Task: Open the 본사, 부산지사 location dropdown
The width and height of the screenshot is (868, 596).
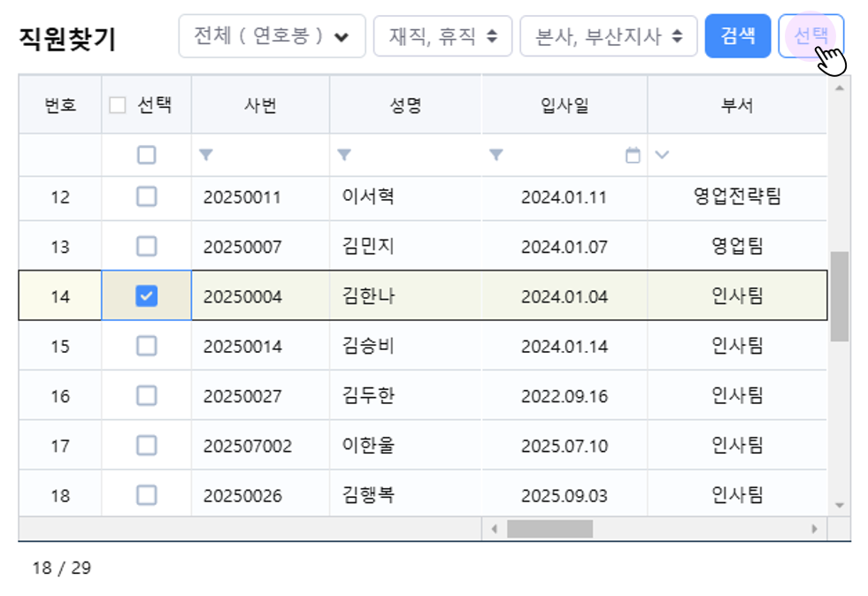Action: point(609,36)
